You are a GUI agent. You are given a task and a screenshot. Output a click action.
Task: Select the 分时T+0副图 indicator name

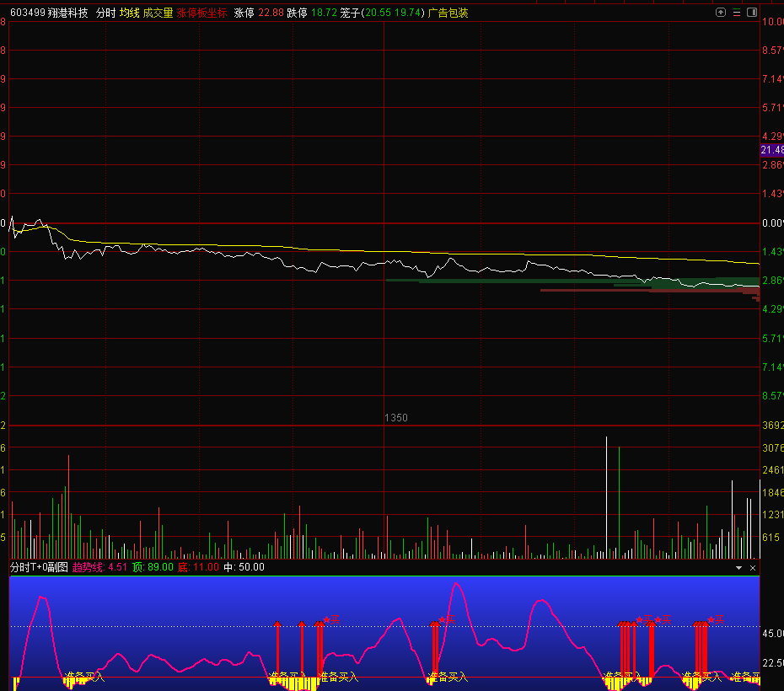tap(39, 568)
